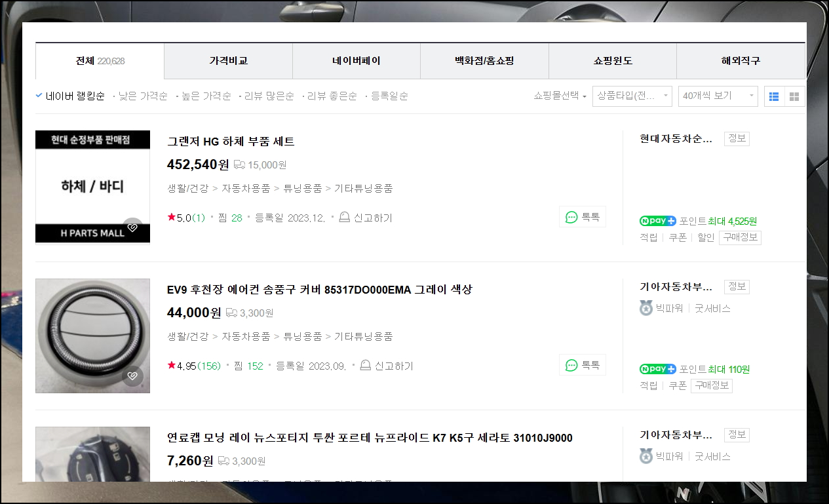Click 굿서비스 label in EV9 row
The image size is (829, 504).
point(712,308)
